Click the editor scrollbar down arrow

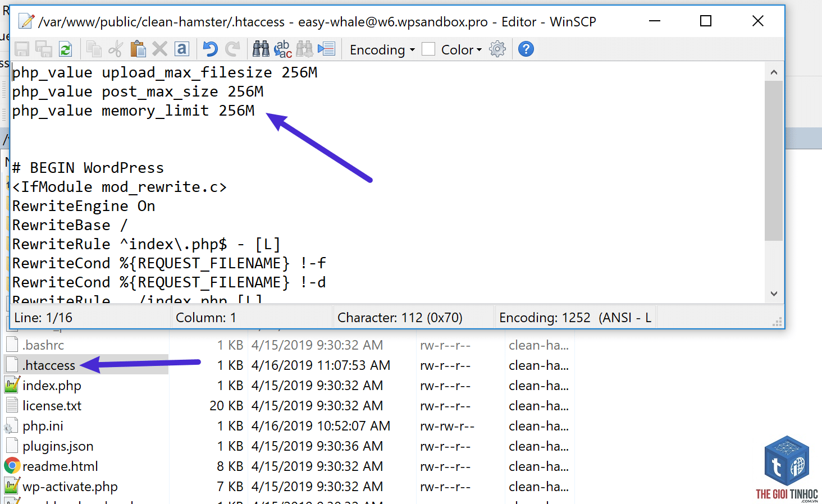coord(774,294)
